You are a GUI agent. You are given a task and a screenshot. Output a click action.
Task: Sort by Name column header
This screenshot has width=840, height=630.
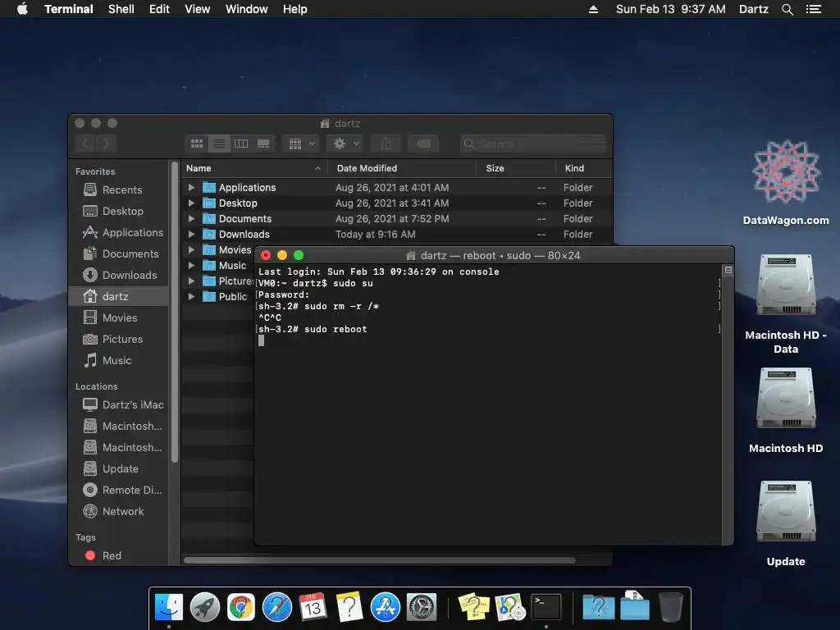point(254,168)
